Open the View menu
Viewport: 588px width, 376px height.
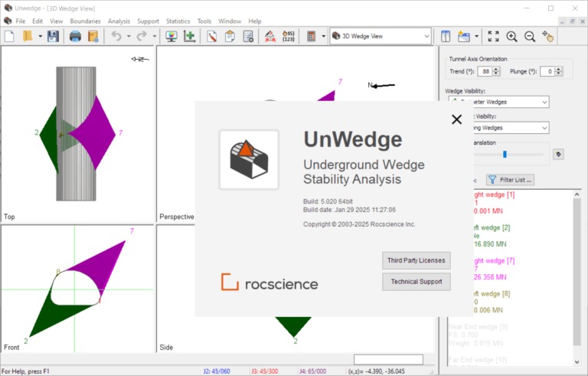tap(56, 21)
